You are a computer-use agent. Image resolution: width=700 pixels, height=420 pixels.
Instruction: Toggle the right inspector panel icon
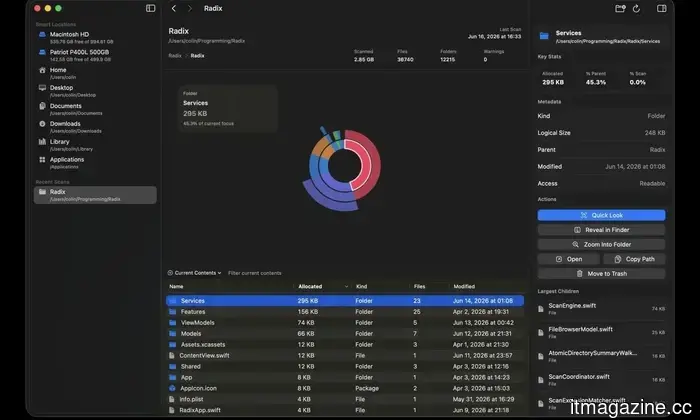tap(662, 8)
